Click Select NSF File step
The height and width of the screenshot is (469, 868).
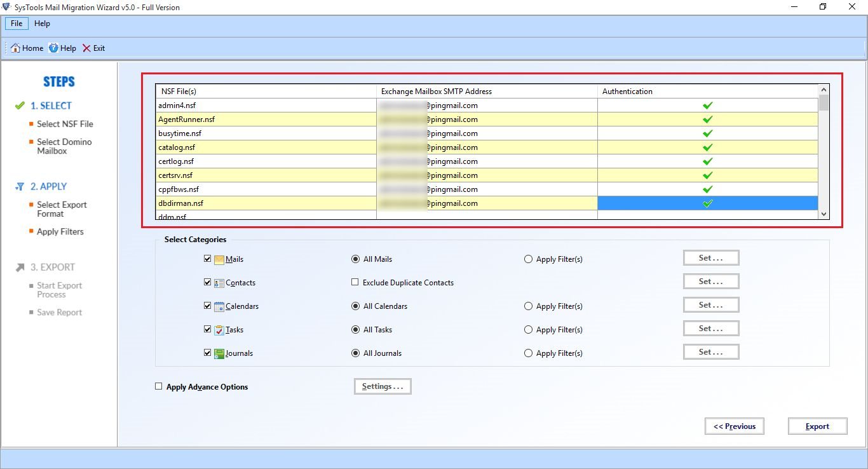[x=65, y=124]
